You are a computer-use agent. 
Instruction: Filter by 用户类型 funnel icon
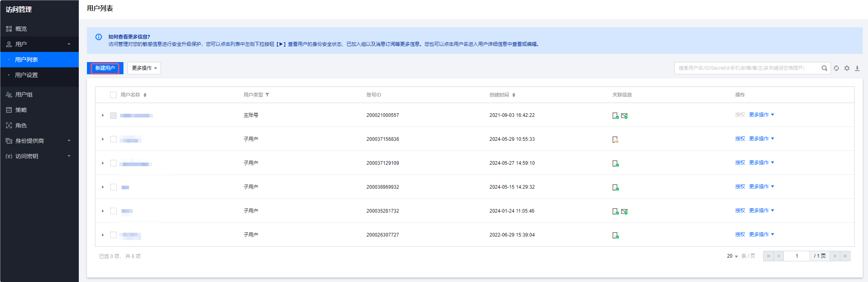click(x=267, y=95)
